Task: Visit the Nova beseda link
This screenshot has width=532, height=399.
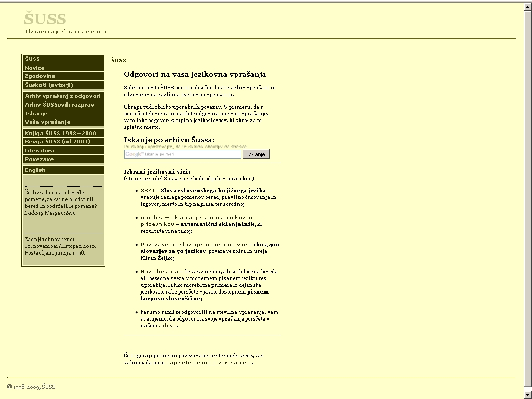Action: (159, 271)
